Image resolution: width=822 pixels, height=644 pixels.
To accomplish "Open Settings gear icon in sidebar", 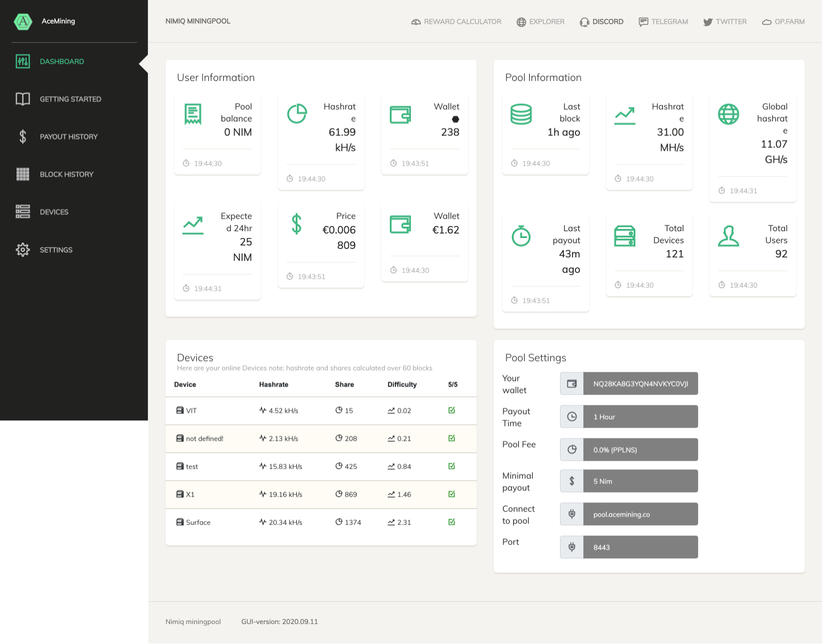I will [23, 250].
